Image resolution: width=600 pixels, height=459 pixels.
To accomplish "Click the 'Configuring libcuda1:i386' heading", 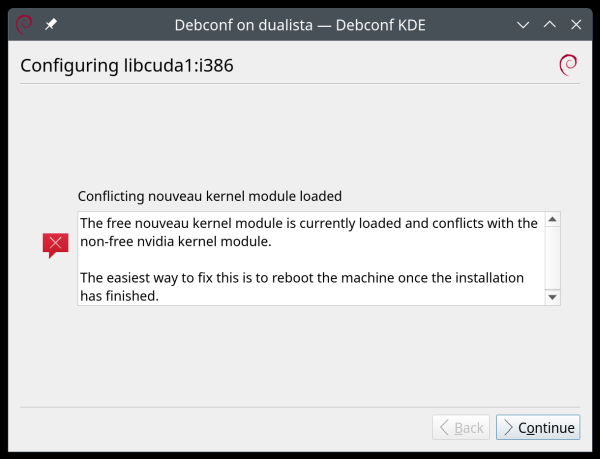I will click(127, 66).
